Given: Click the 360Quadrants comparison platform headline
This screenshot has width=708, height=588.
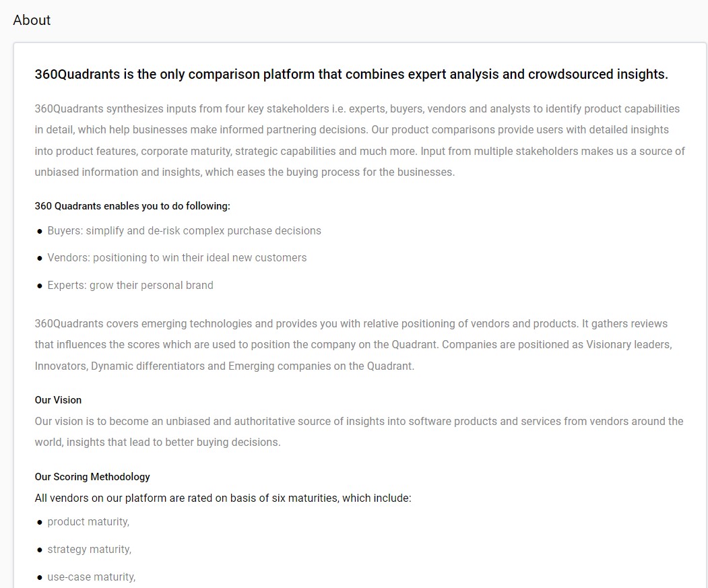Looking at the screenshot, I should tap(351, 74).
